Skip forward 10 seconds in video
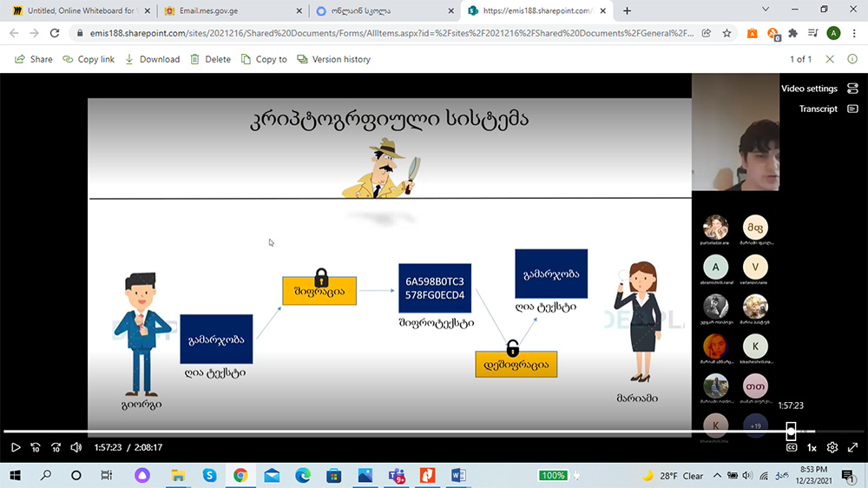This screenshot has width=868, height=488. 56,447
